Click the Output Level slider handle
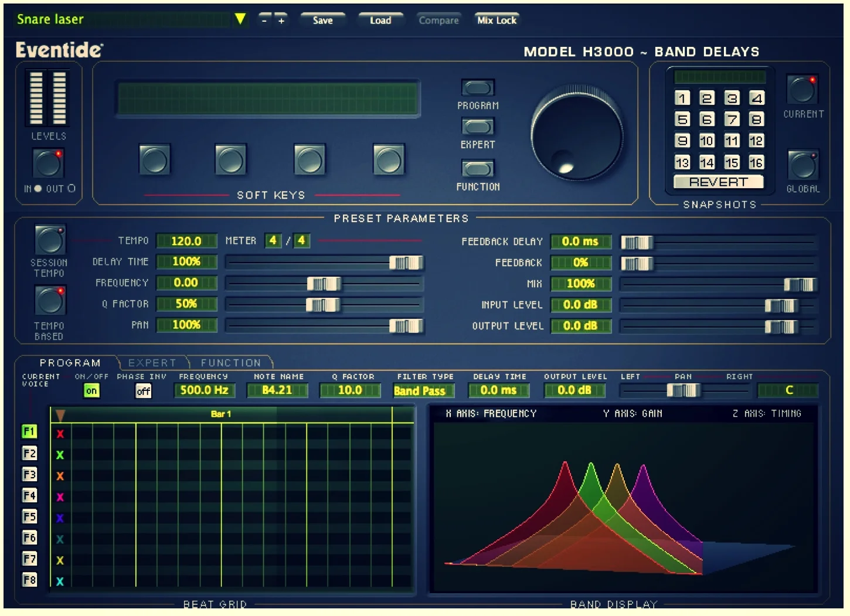Image resolution: width=850 pixels, height=616 pixels. tap(781, 326)
